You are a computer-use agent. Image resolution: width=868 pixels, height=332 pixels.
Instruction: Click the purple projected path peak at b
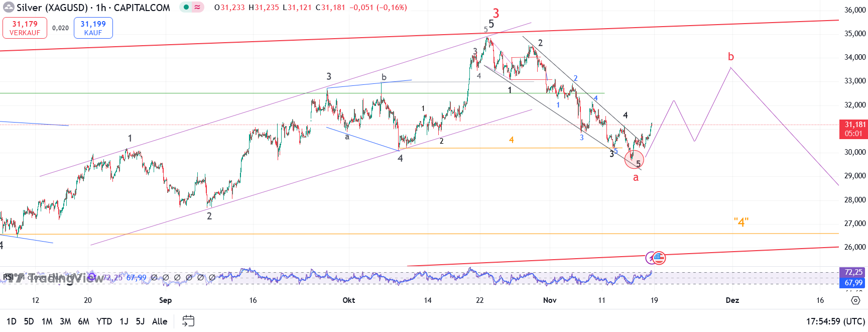(x=731, y=67)
